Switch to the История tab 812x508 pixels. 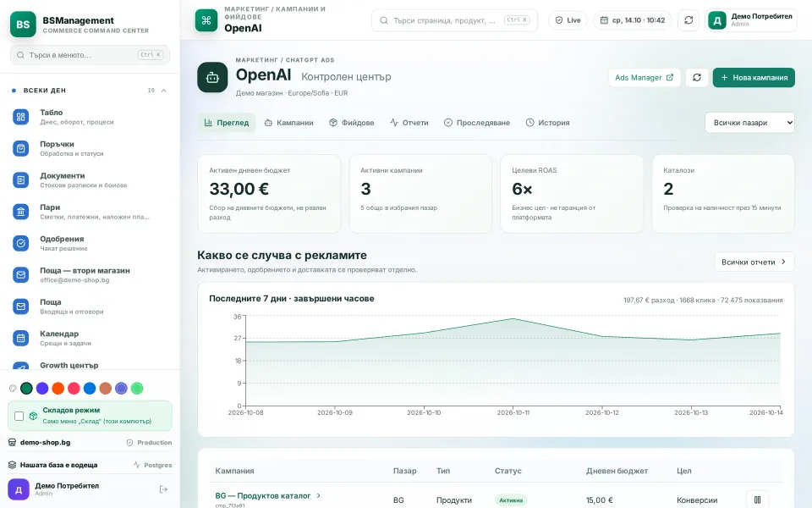tap(547, 122)
